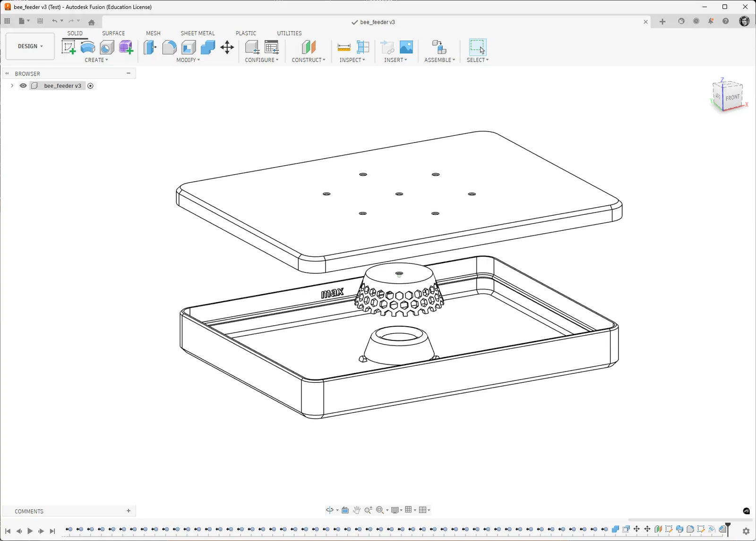Open the Data Panel grid icon

pos(7,21)
